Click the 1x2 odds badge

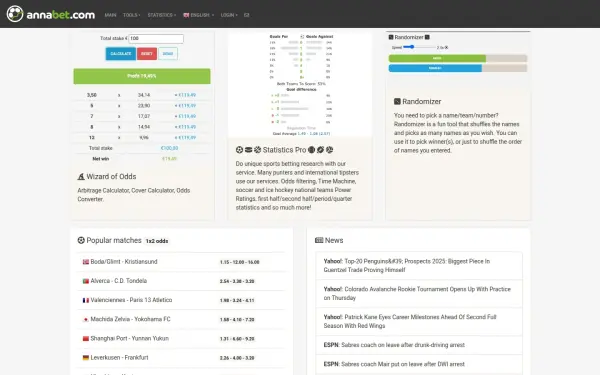[157, 241]
